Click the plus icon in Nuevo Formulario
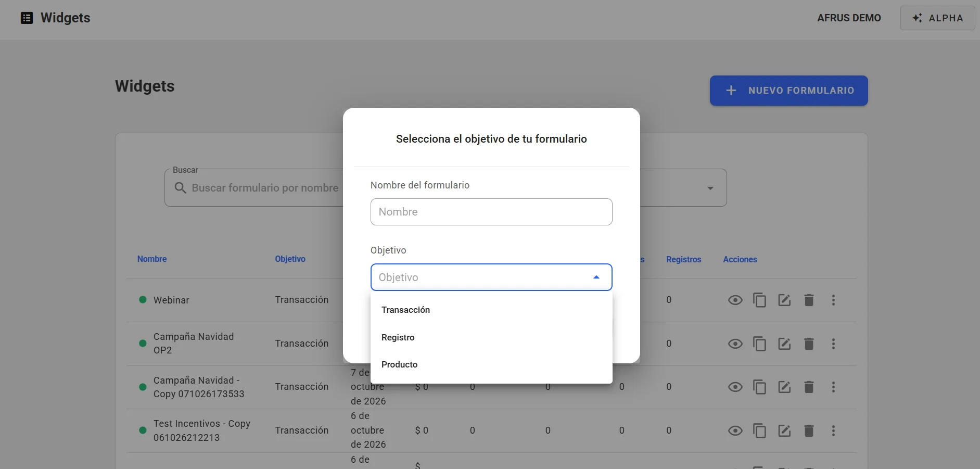The width and height of the screenshot is (980, 469). point(731,91)
